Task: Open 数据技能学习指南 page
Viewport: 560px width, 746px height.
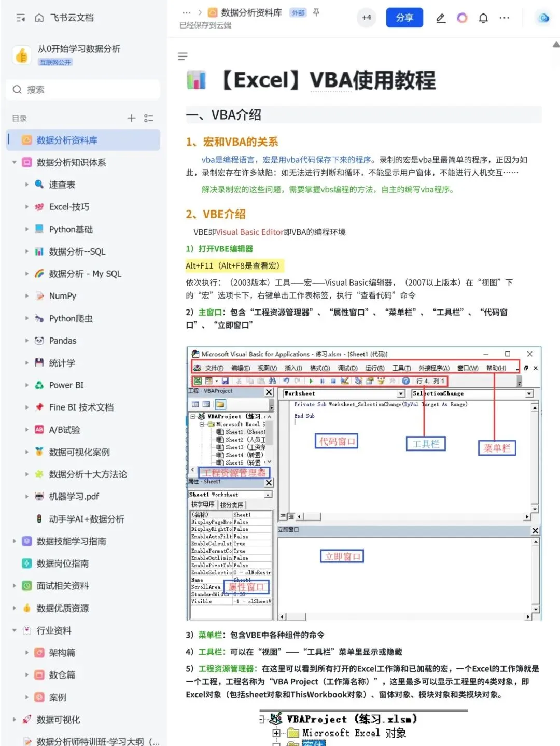Action: click(x=72, y=541)
